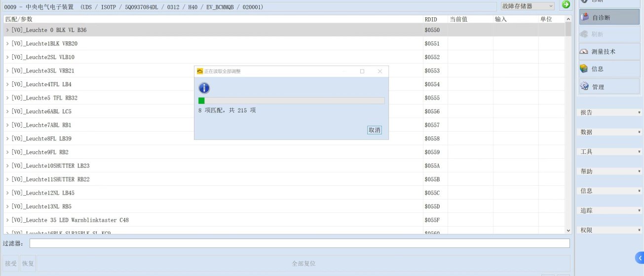
Task: Click the blue info icon in dialog
Action: [x=204, y=88]
